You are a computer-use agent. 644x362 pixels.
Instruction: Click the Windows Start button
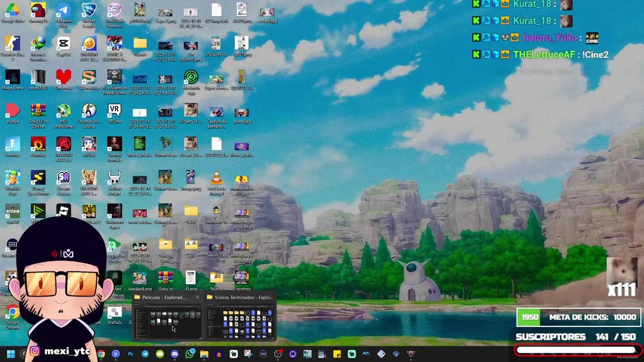tap(10, 354)
